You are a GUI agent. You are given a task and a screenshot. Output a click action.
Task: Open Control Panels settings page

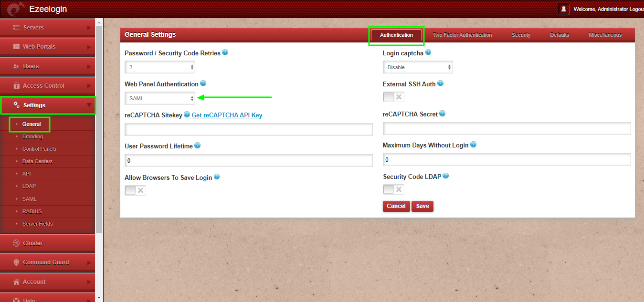point(39,149)
